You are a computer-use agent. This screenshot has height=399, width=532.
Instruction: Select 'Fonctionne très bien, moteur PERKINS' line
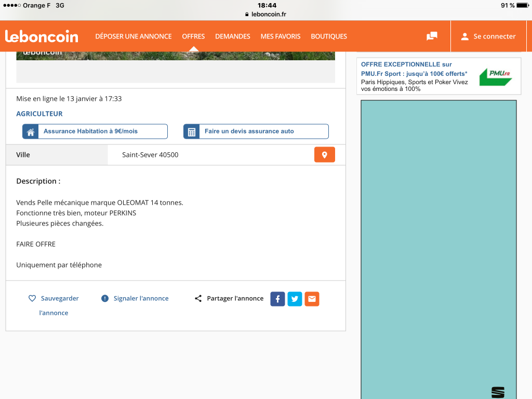coord(76,213)
